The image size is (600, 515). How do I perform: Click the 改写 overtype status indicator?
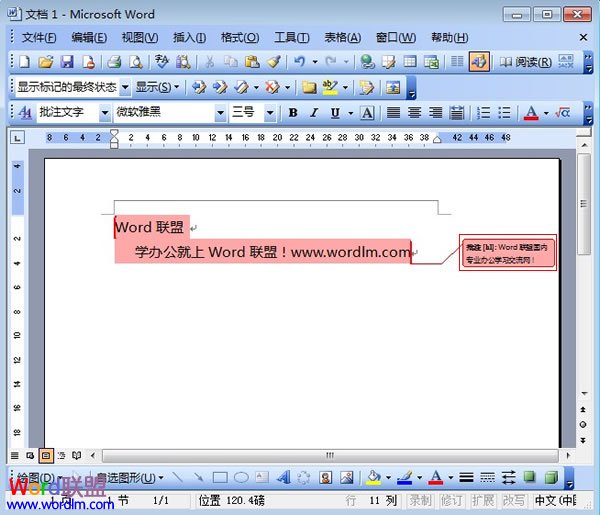[x=514, y=500]
